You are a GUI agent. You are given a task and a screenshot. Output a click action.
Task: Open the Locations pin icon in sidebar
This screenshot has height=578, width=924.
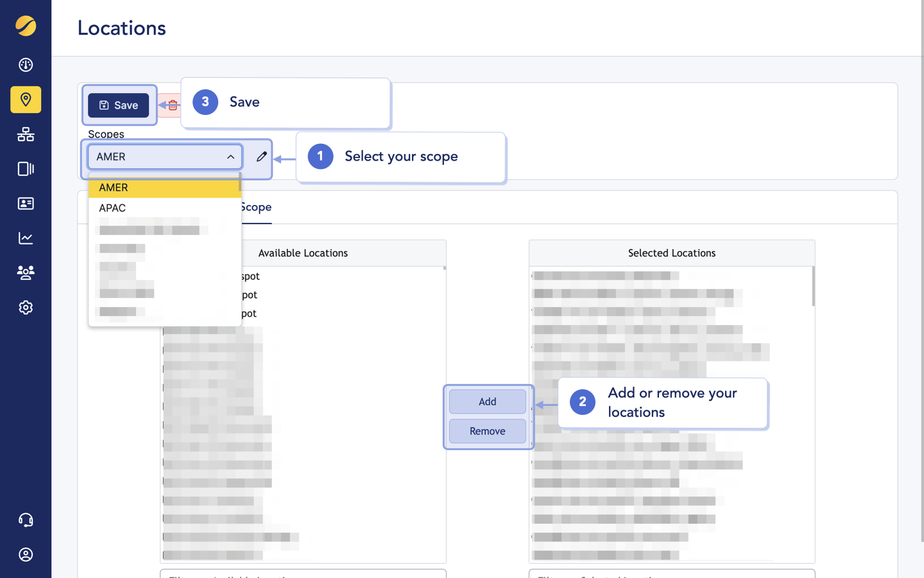[x=26, y=100]
